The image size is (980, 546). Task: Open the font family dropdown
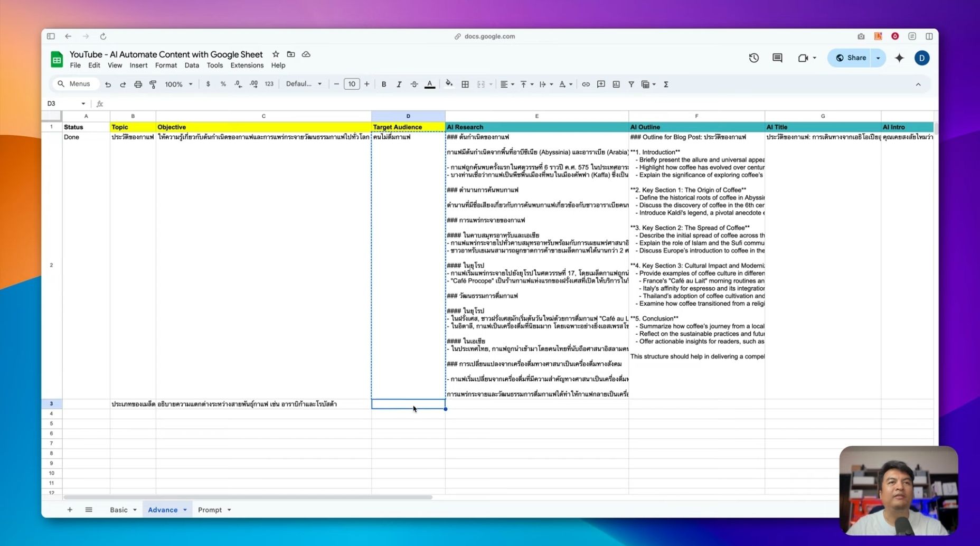304,84
